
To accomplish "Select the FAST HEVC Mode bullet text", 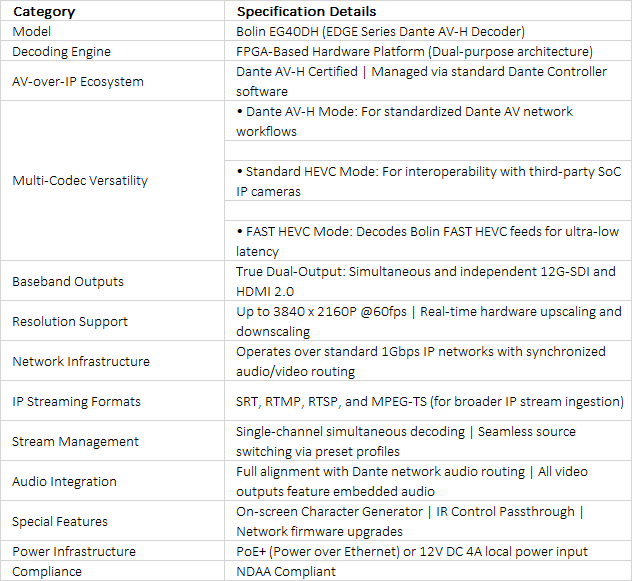I will 428,241.
